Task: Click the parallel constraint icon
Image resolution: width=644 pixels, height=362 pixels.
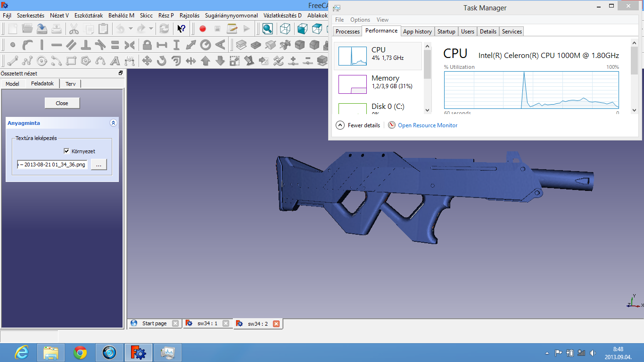Action: click(x=71, y=45)
